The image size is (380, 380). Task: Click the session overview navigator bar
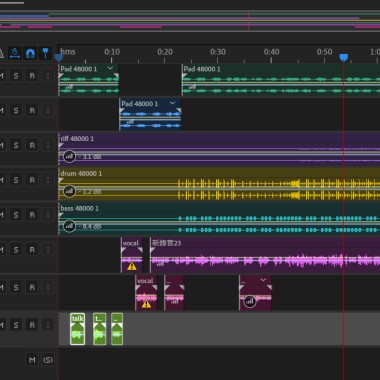(190, 21)
